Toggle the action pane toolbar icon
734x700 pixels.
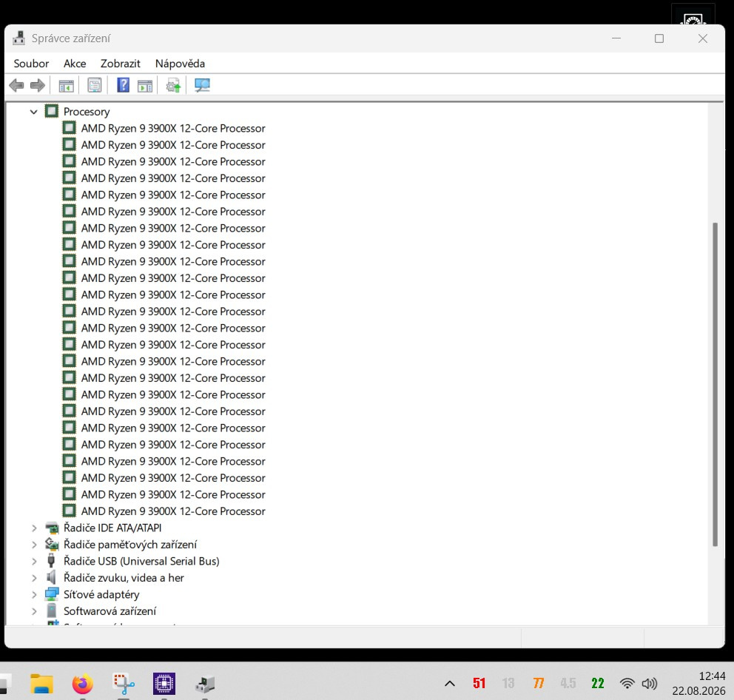click(x=144, y=86)
